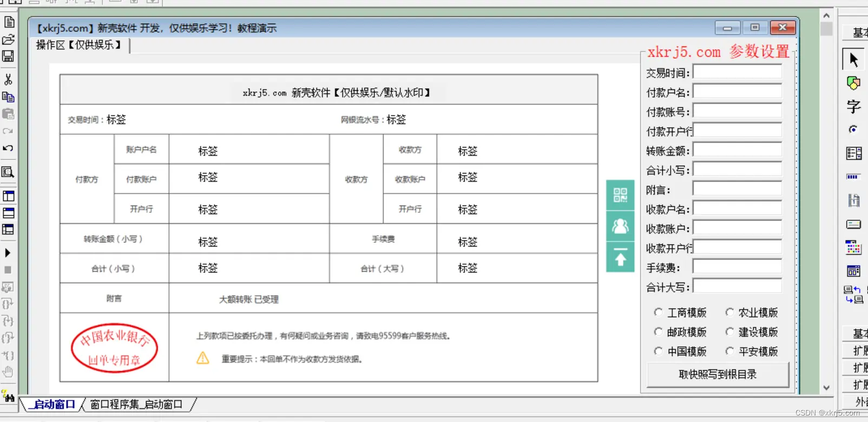Select the 邮政模版 radio option

point(680,332)
